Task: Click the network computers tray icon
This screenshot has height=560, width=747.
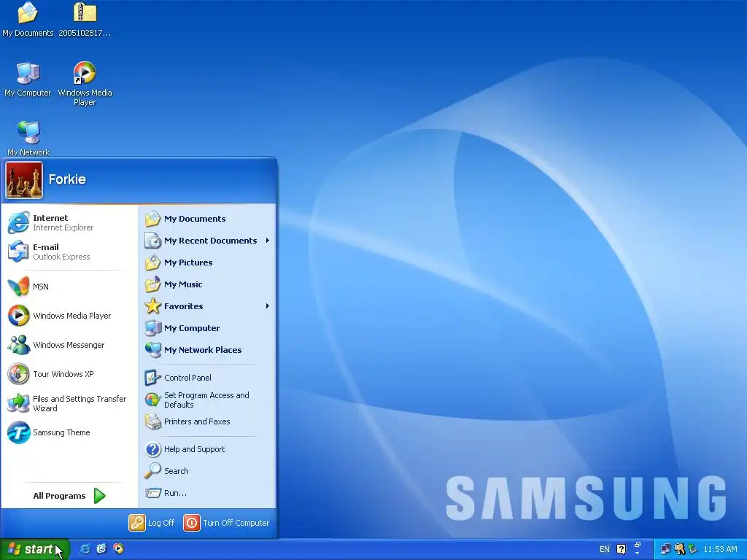Action: [665, 549]
